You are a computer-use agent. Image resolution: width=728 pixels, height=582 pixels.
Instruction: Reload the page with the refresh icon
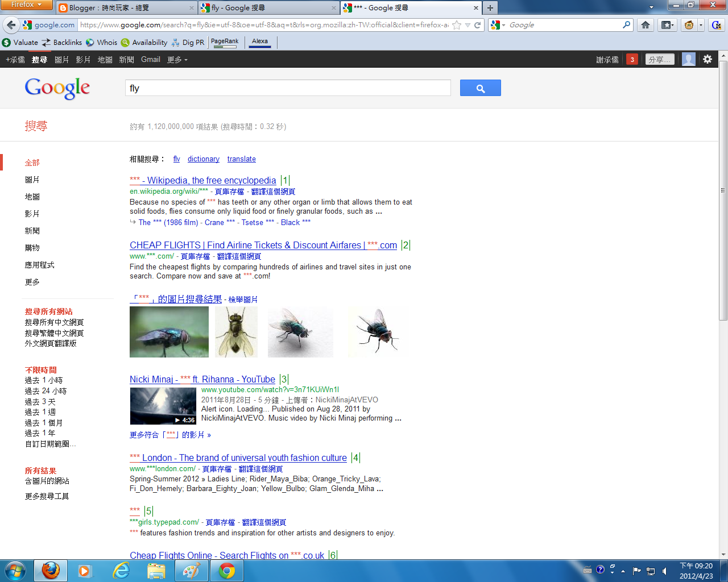[478, 25]
